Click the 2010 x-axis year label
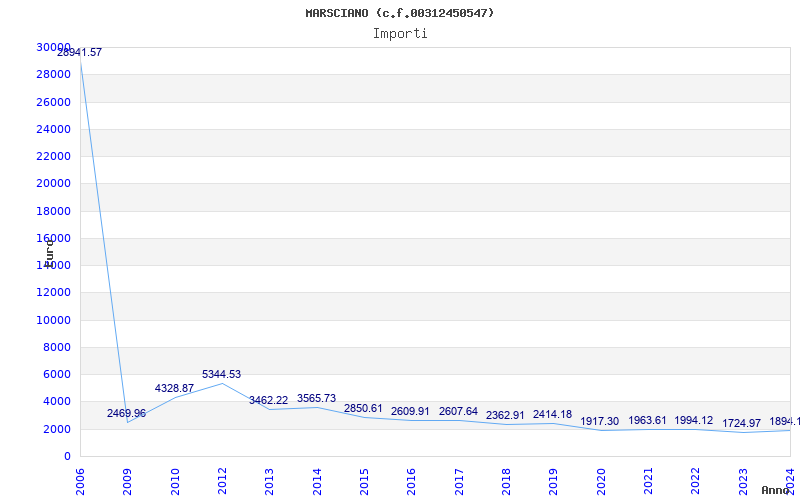 point(174,482)
